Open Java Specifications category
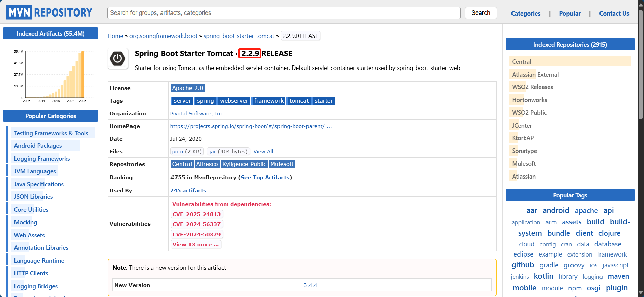This screenshot has width=644, height=297. (x=39, y=184)
